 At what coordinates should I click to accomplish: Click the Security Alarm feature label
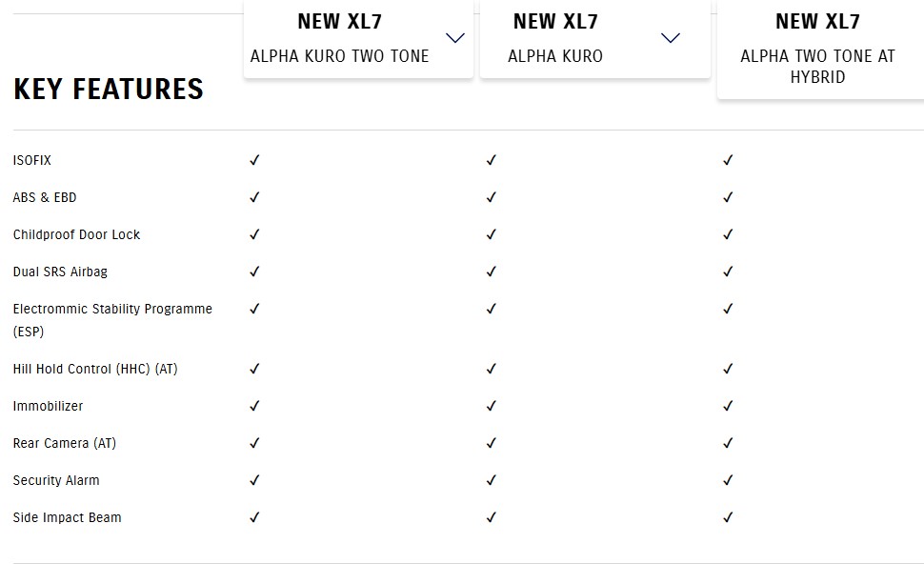(x=56, y=480)
